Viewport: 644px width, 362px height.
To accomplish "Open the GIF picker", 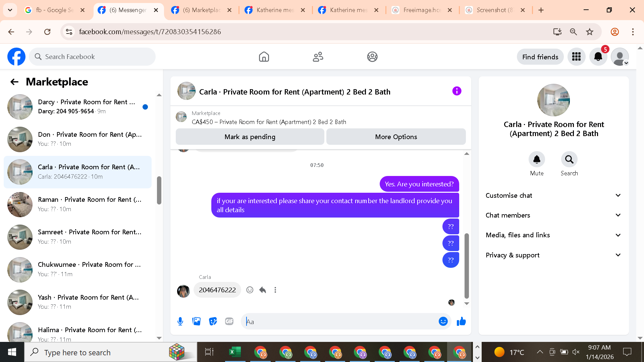I will pos(229,321).
